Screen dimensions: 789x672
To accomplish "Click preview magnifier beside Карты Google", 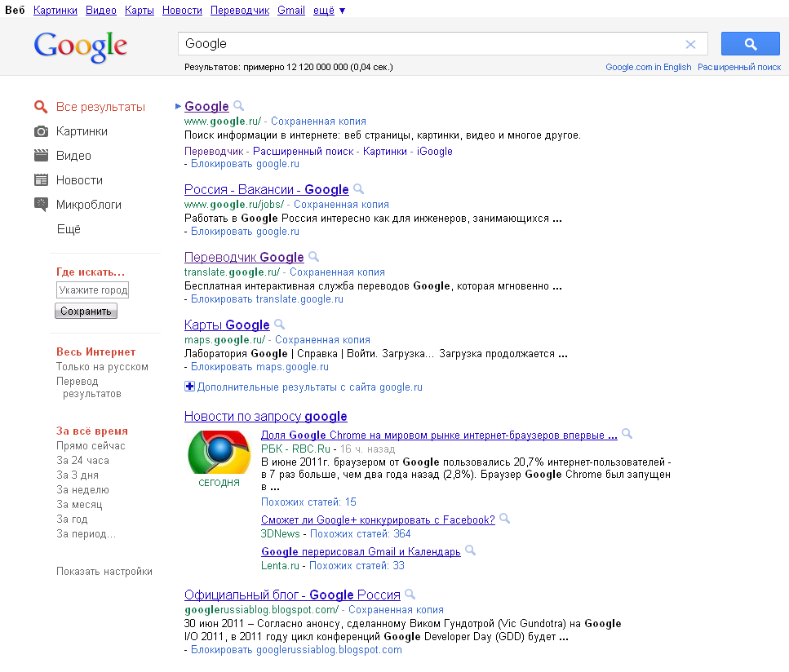I will (x=280, y=324).
